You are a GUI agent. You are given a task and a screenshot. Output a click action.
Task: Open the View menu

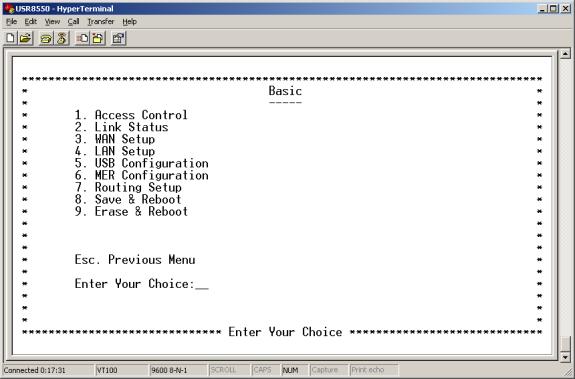(x=52, y=22)
